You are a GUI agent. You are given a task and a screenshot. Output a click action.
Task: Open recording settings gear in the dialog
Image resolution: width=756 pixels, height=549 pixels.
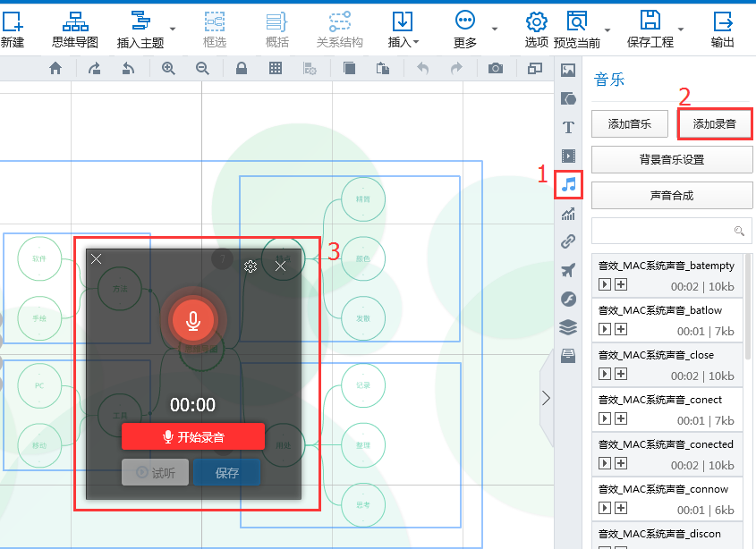(251, 266)
